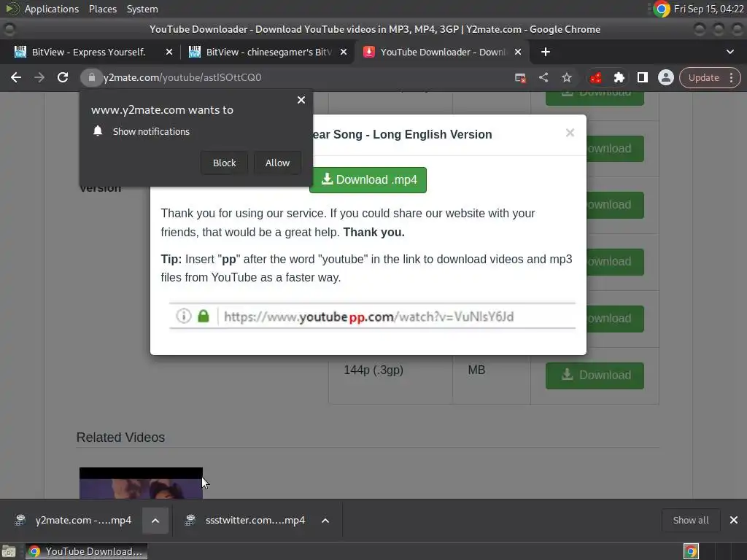Screen dimensions: 747x560
Task: Click the y2mate.com address bar URL
Action: click(182, 77)
